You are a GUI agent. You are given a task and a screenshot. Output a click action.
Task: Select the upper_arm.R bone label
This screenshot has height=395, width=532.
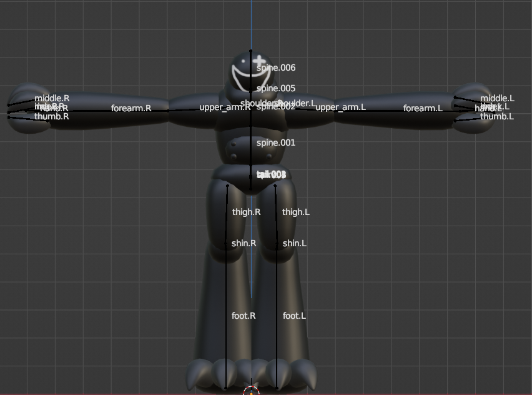tap(225, 107)
